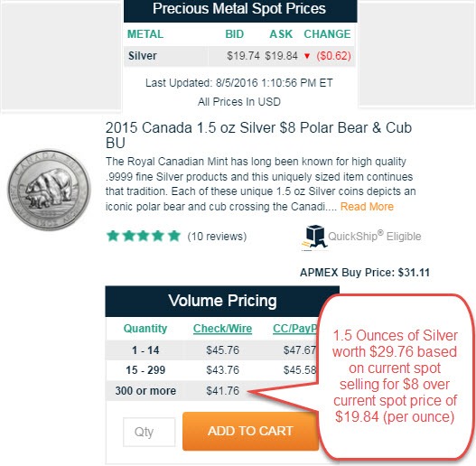Select the 300 or more pricing row
Viewport: 476px width, 466px height.
click(211, 390)
